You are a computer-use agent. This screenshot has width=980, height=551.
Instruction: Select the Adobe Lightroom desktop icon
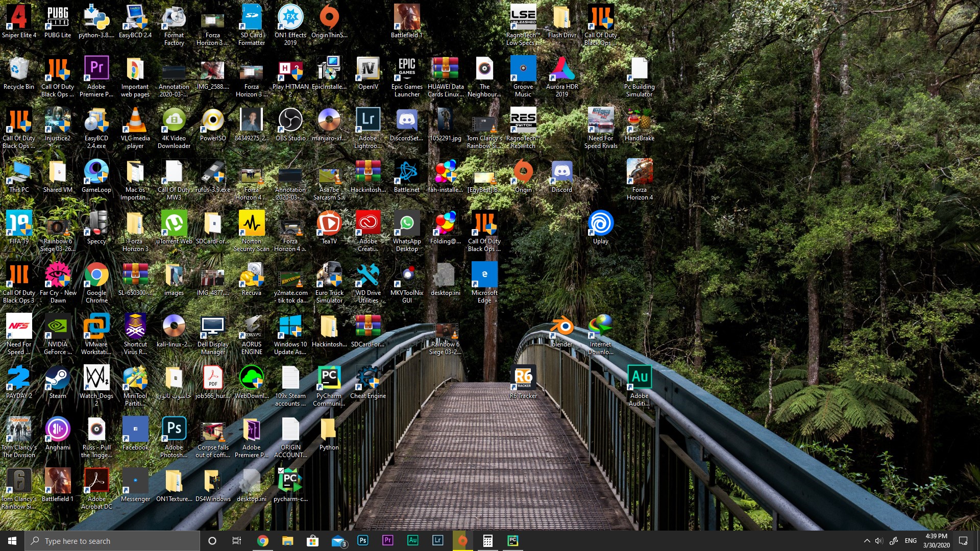pos(368,128)
